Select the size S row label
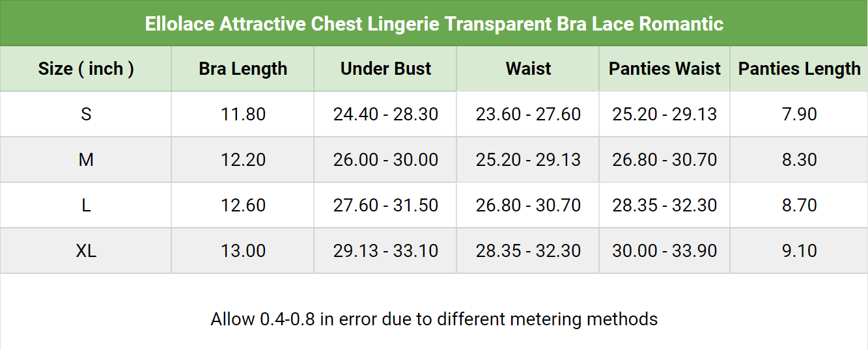868x350 pixels. 86,114
